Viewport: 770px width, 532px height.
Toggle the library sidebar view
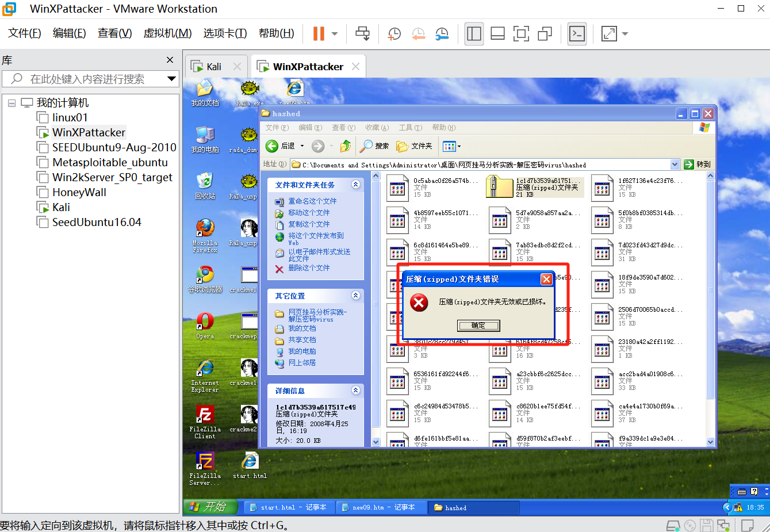tap(474, 33)
